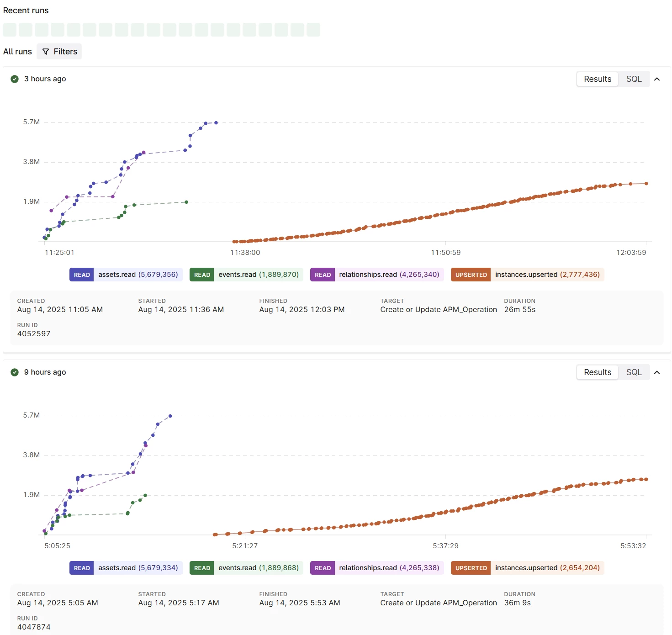Toggle assets.read series in first chart legend
The height and width of the screenshot is (635, 672).
coord(126,275)
